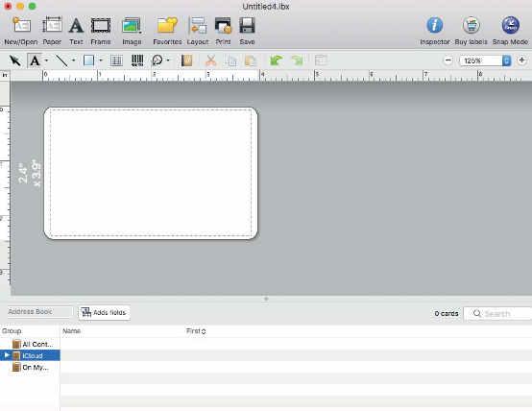Zoom in with the plus button
The width and height of the screenshot is (532, 411).
521,60
